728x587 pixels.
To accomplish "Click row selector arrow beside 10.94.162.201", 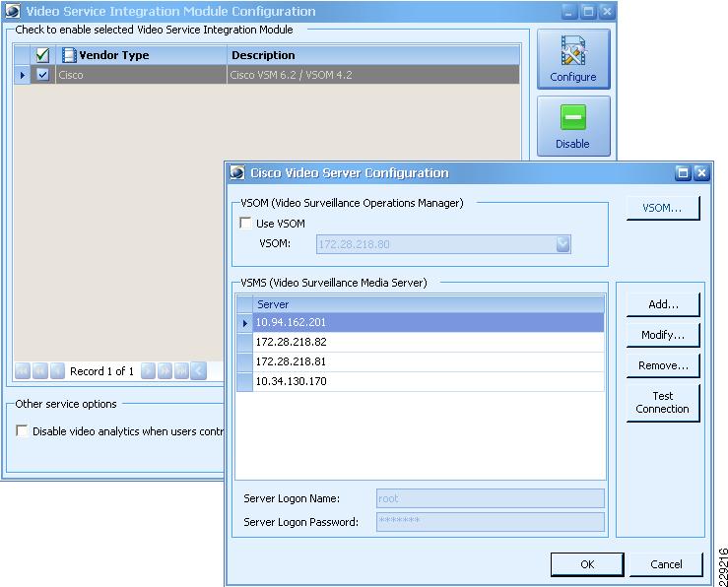I will point(244,322).
